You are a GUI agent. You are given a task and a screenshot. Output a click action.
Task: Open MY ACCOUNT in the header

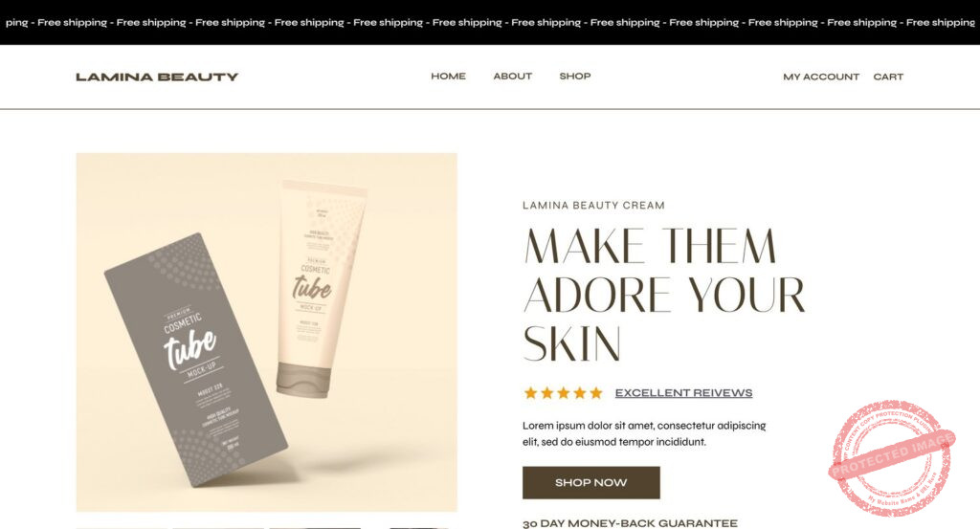click(821, 77)
